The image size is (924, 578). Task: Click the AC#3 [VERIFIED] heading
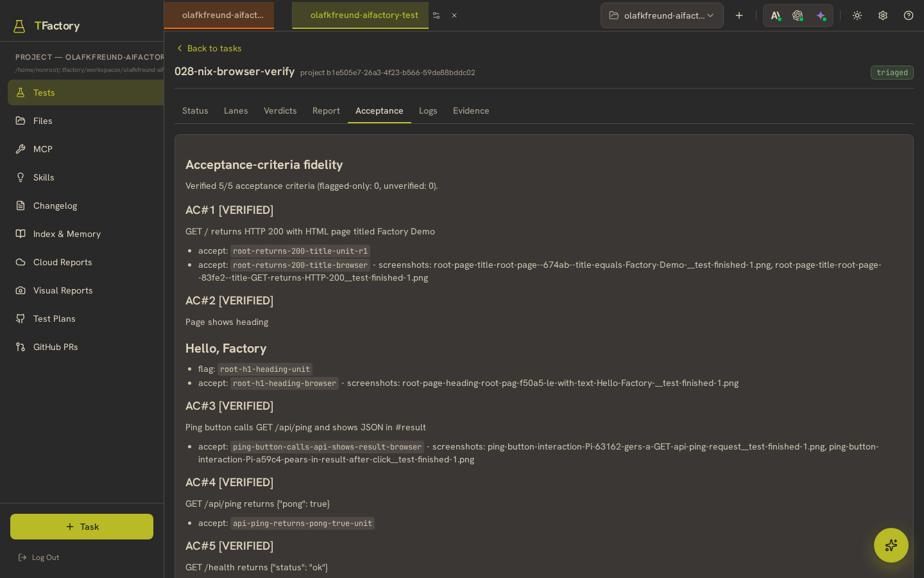[x=229, y=406]
